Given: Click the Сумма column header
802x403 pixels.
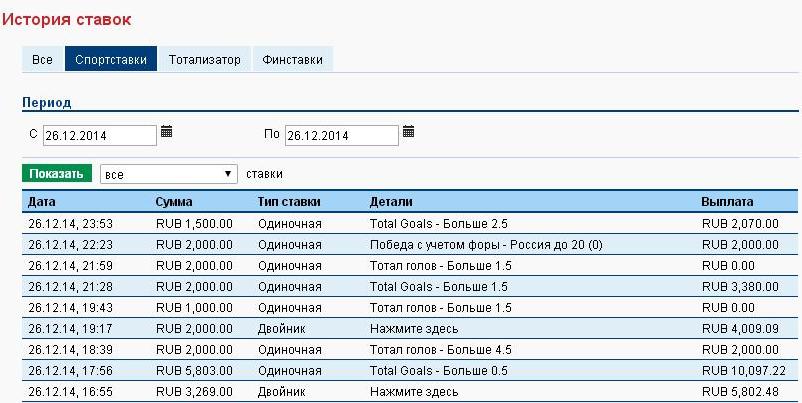Looking at the screenshot, I should coord(174,201).
